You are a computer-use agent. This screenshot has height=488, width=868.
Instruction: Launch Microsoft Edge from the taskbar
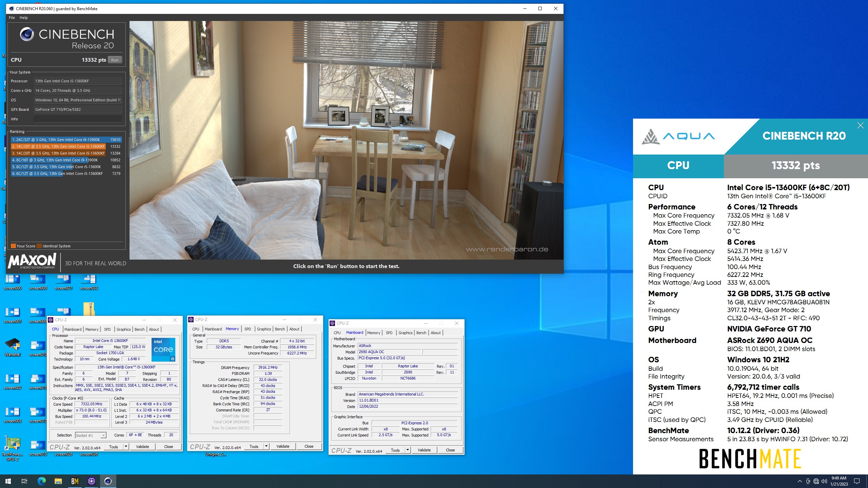point(41,481)
